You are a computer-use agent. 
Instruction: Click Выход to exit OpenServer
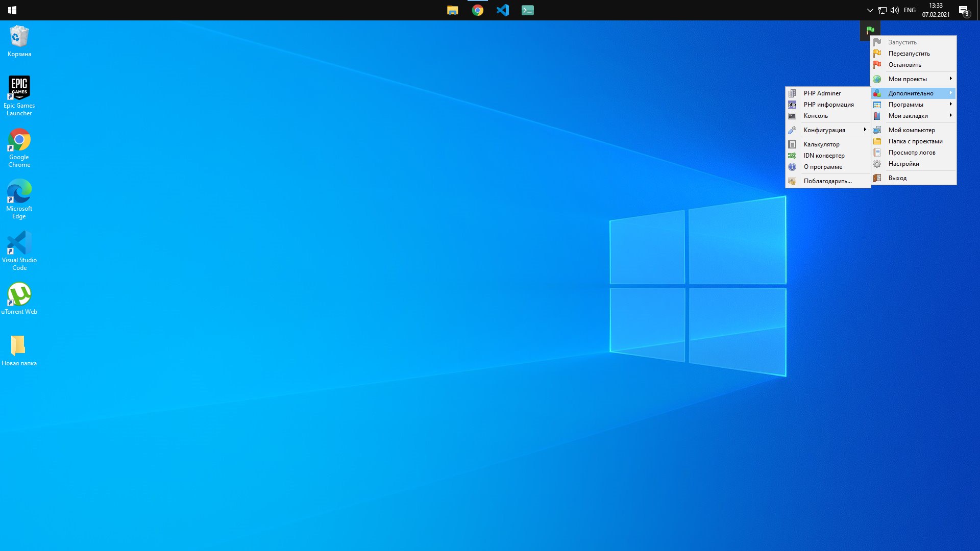point(897,178)
